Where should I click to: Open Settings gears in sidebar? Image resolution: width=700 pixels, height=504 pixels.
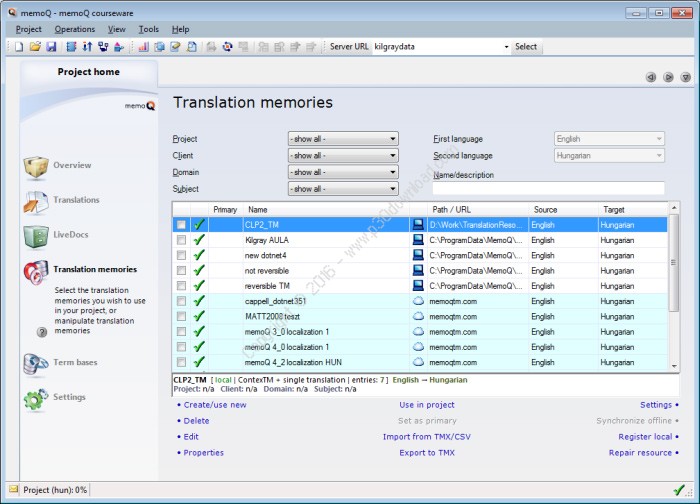tap(36, 399)
